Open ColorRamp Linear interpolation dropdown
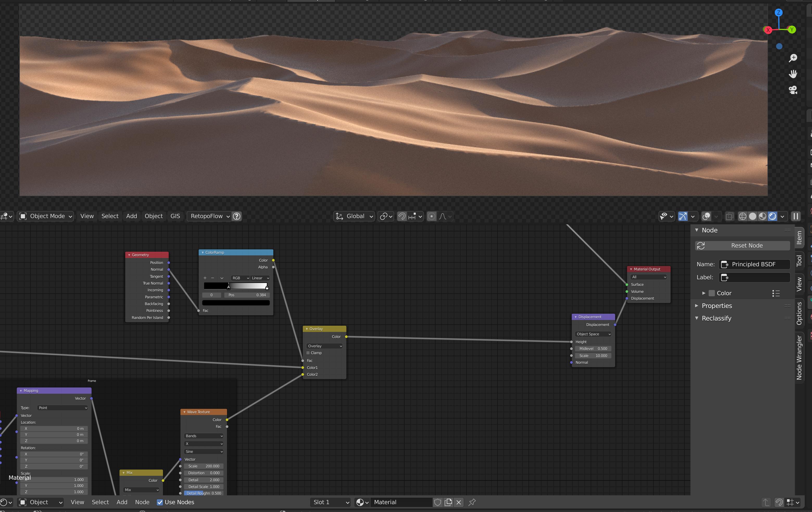This screenshot has height=512, width=812. [x=260, y=278]
